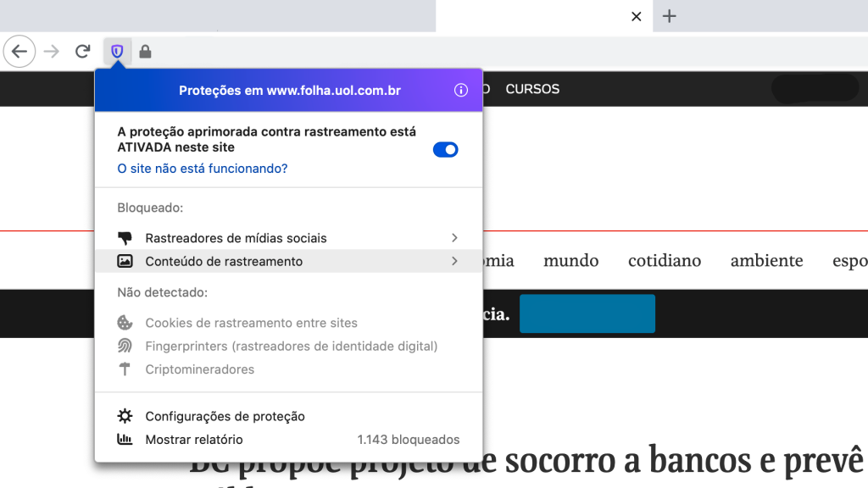Open Configurações de proteção
The height and width of the screenshot is (488, 868).
[x=225, y=416]
